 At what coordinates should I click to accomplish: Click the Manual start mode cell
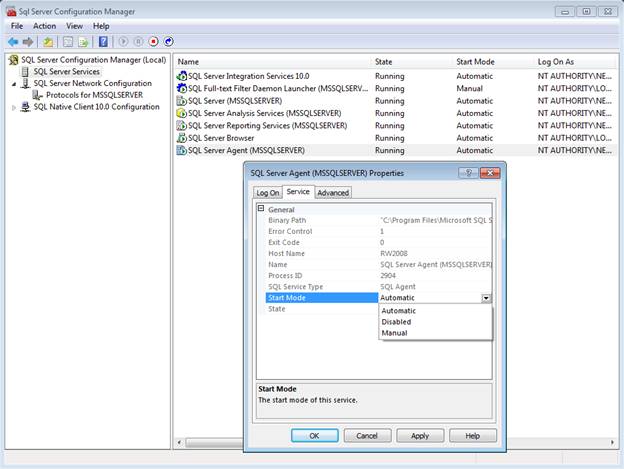pos(470,88)
